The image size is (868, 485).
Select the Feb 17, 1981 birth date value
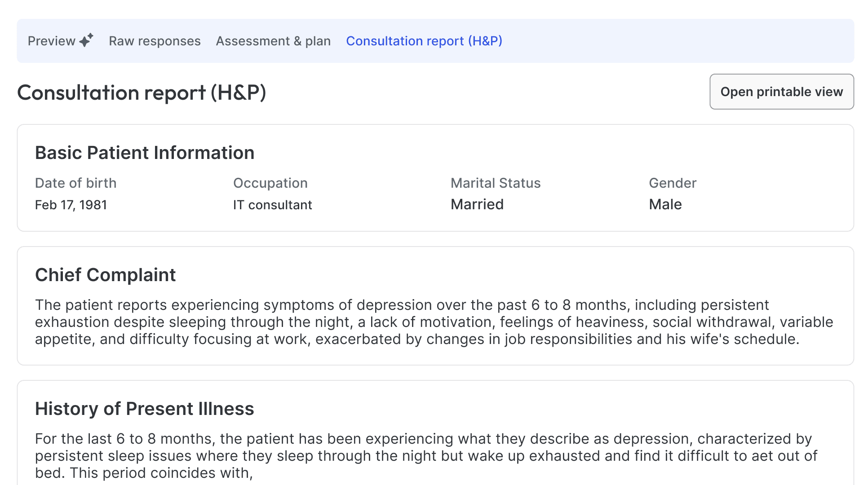tap(71, 205)
